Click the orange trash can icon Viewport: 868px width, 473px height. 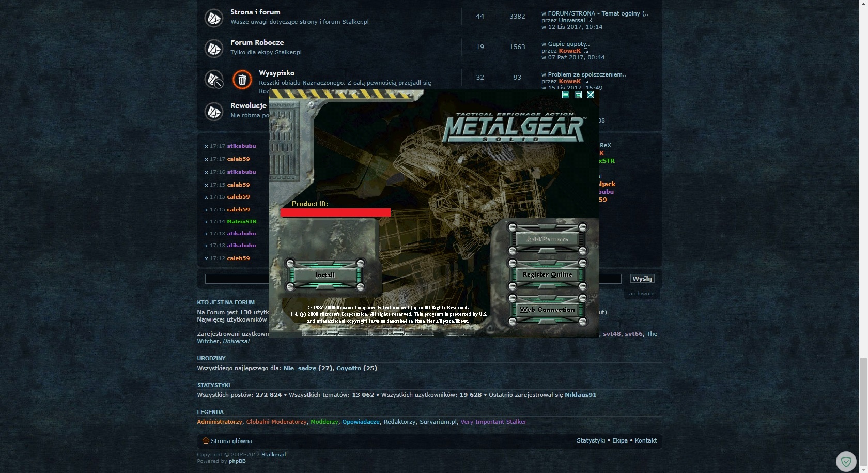point(242,80)
